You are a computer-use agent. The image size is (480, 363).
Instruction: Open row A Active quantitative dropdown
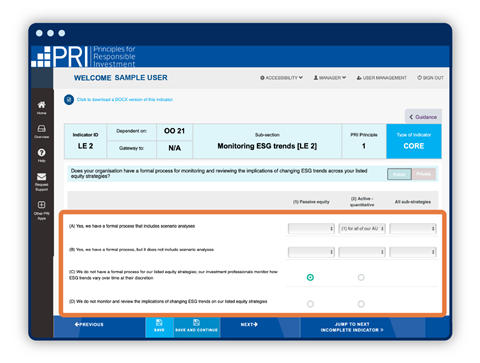(362, 229)
